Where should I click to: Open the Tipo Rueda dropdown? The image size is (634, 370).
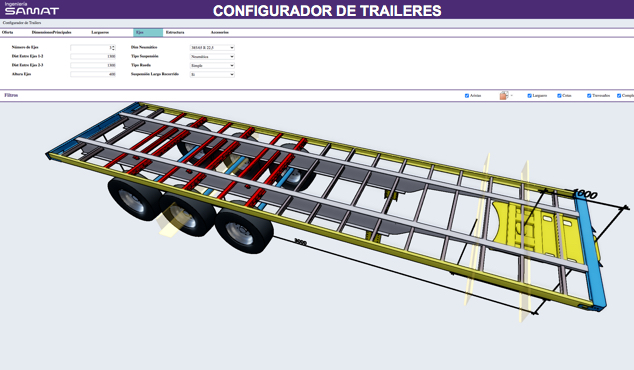[x=212, y=66]
